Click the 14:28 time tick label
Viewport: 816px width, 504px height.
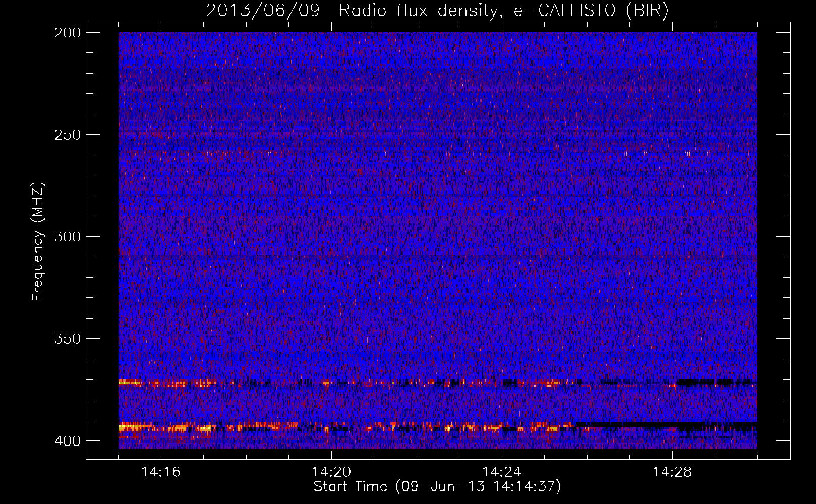coord(672,472)
